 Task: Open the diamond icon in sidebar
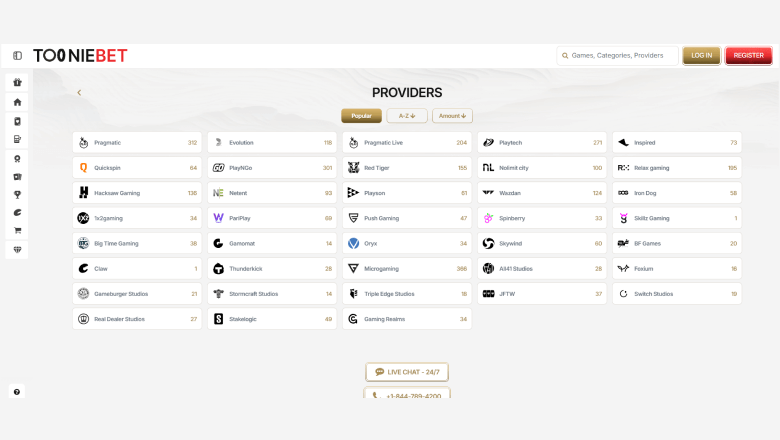coord(17,250)
